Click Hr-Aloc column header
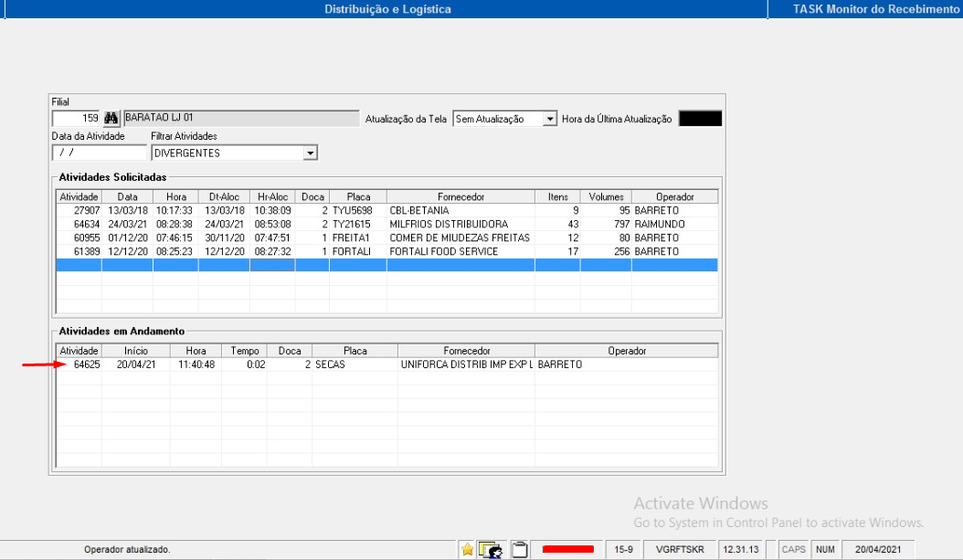This screenshot has width=963, height=560. [272, 197]
